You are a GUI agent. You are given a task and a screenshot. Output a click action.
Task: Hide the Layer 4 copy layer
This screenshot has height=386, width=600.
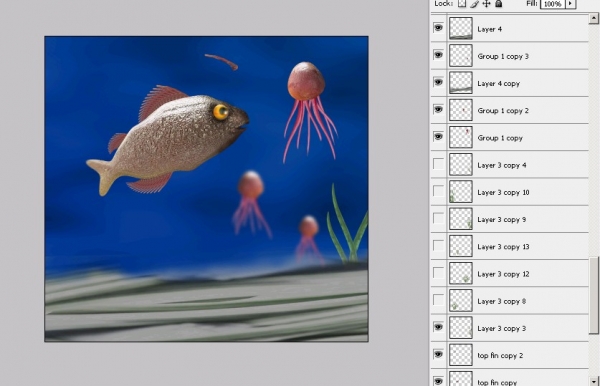(x=438, y=82)
